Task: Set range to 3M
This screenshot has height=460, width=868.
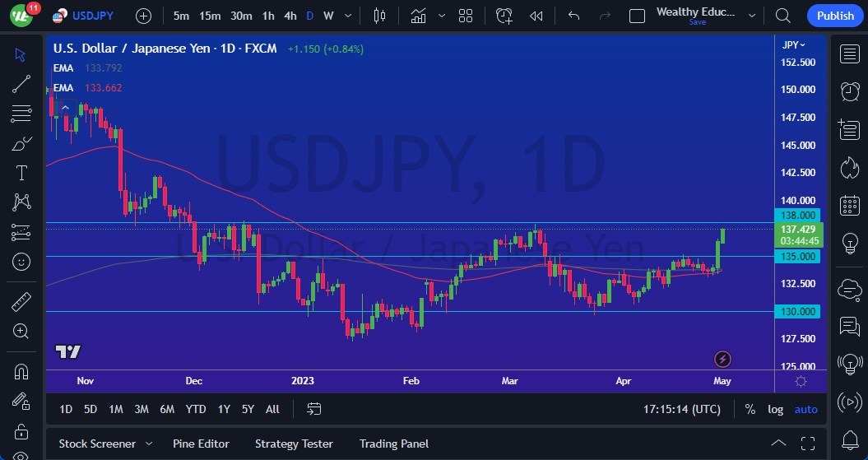Action: [142, 409]
